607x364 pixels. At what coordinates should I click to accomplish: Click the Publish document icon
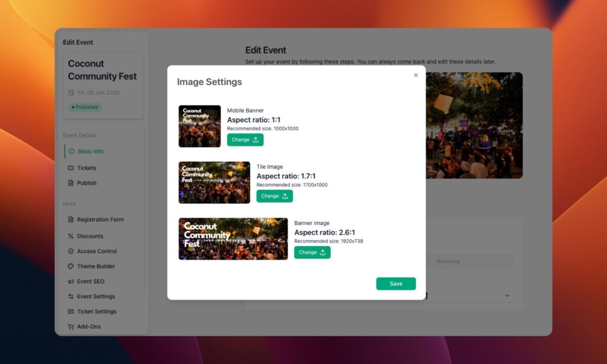click(71, 183)
